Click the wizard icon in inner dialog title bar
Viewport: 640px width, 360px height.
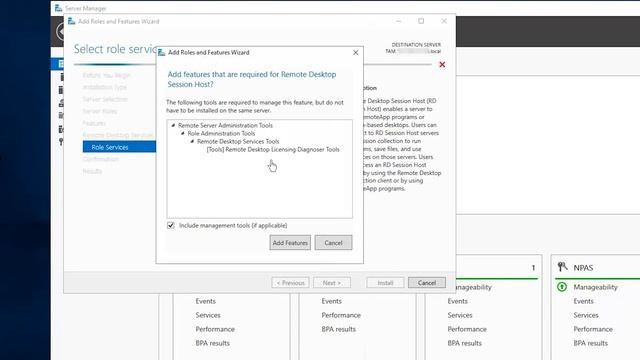pos(162,53)
